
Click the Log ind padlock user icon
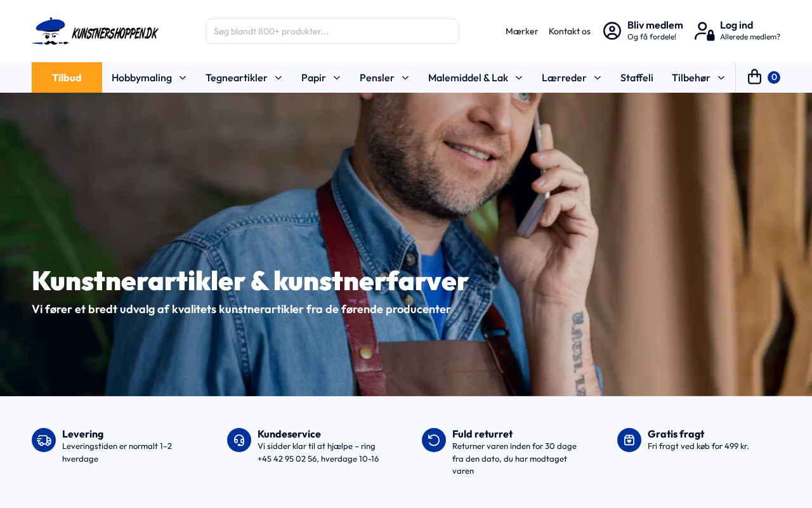705,31
